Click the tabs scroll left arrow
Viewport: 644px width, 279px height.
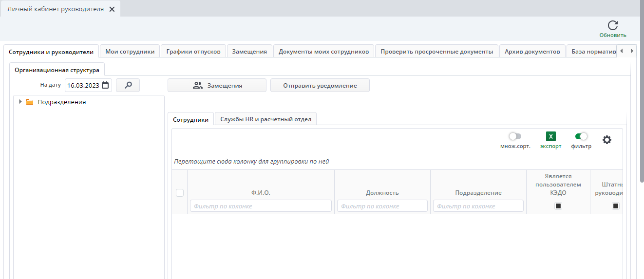(622, 51)
